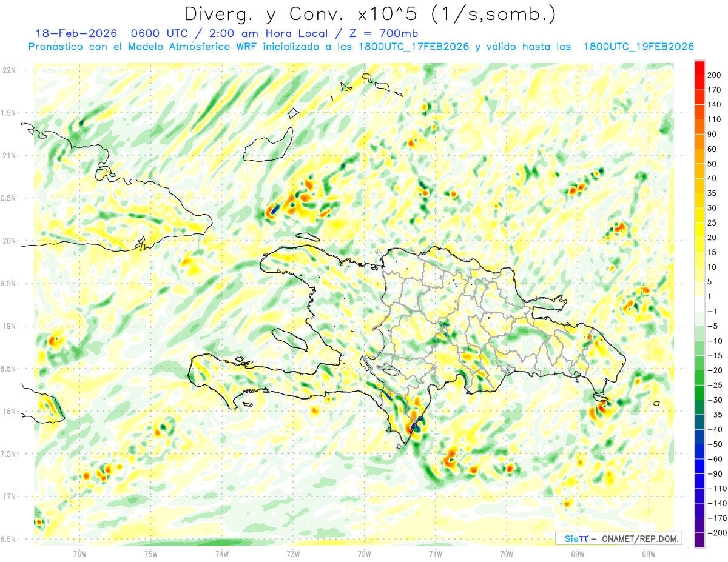Click the colorbar value '-20'
The width and height of the screenshot is (728, 562).
click(x=715, y=370)
